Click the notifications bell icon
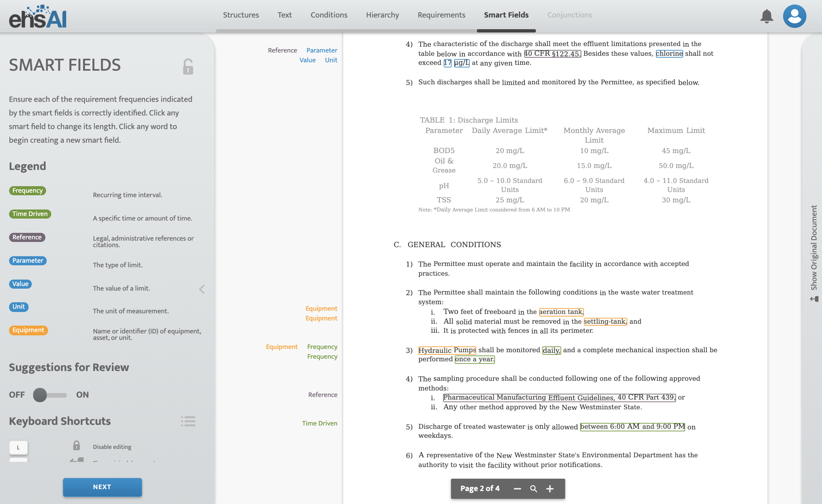 coord(766,16)
